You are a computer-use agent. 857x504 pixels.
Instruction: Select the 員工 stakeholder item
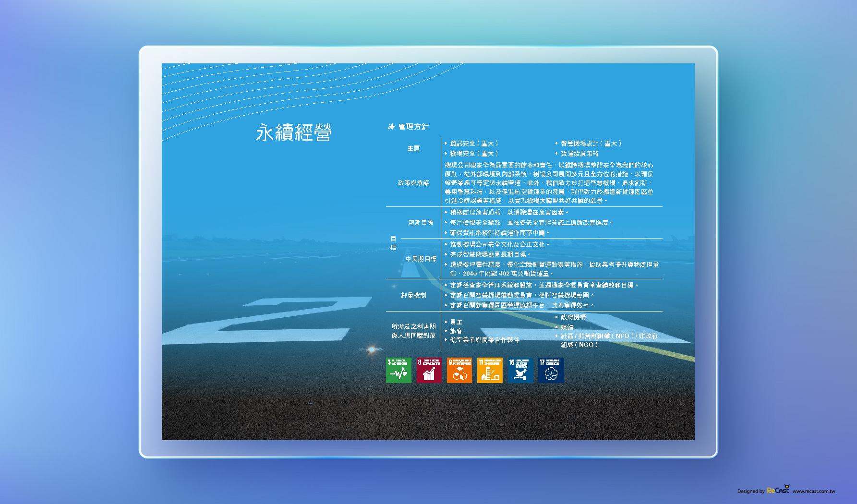click(x=454, y=322)
